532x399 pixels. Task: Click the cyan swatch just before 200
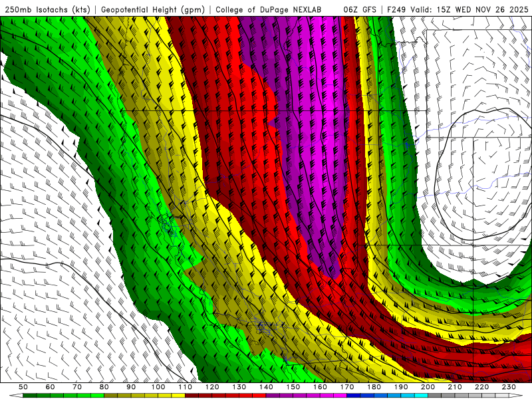coord(421,395)
